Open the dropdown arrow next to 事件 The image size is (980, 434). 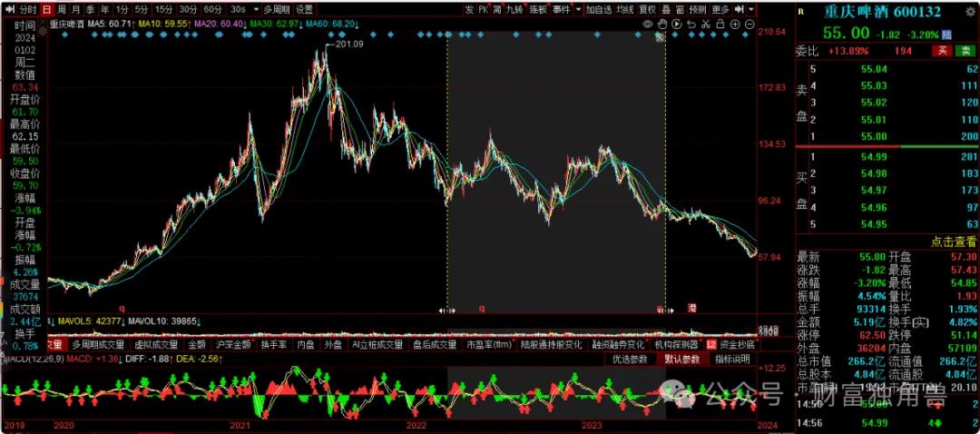pyautogui.click(x=577, y=9)
